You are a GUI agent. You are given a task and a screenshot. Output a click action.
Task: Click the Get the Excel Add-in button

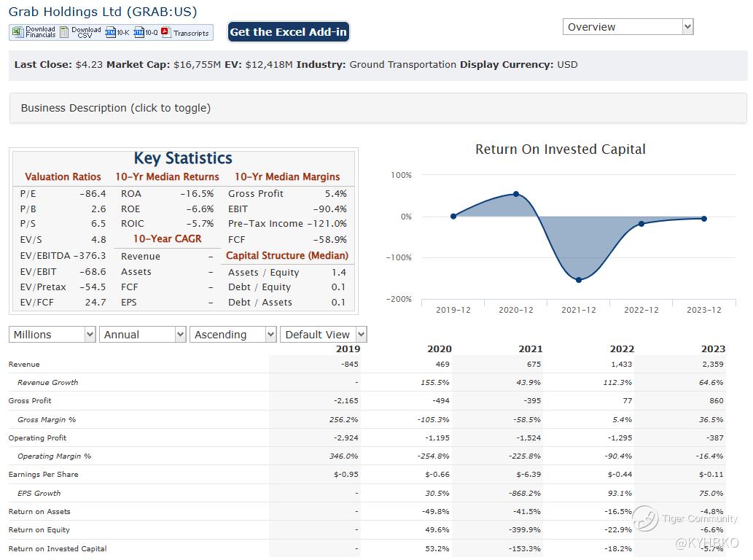tap(288, 31)
